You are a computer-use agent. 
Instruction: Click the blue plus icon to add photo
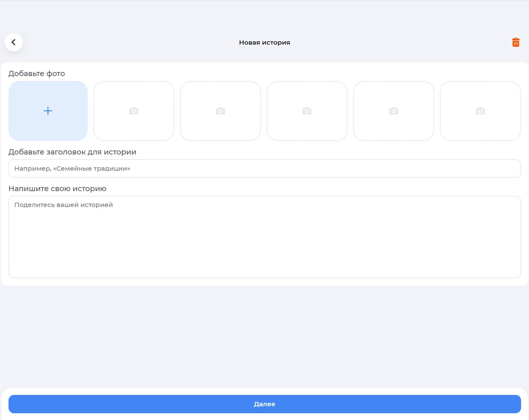tap(48, 111)
